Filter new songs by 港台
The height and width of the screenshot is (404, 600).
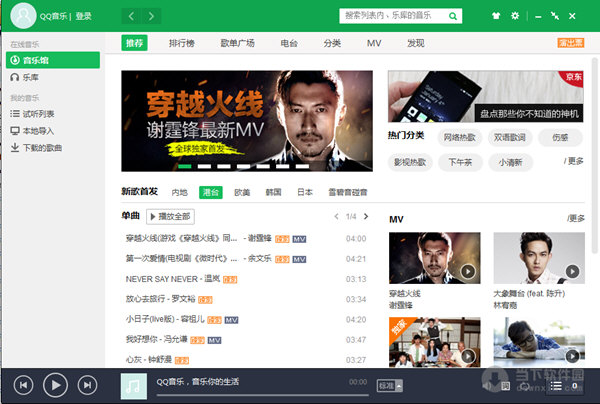(210, 192)
